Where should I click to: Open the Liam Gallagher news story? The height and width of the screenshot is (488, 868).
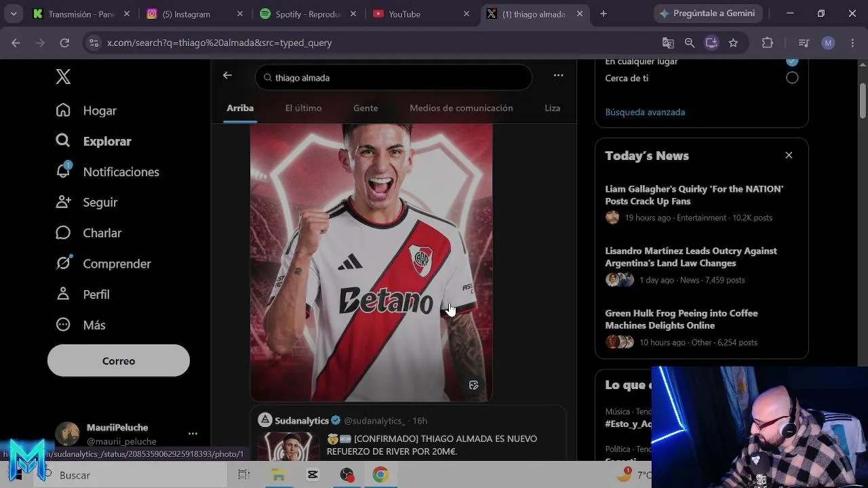point(701,203)
